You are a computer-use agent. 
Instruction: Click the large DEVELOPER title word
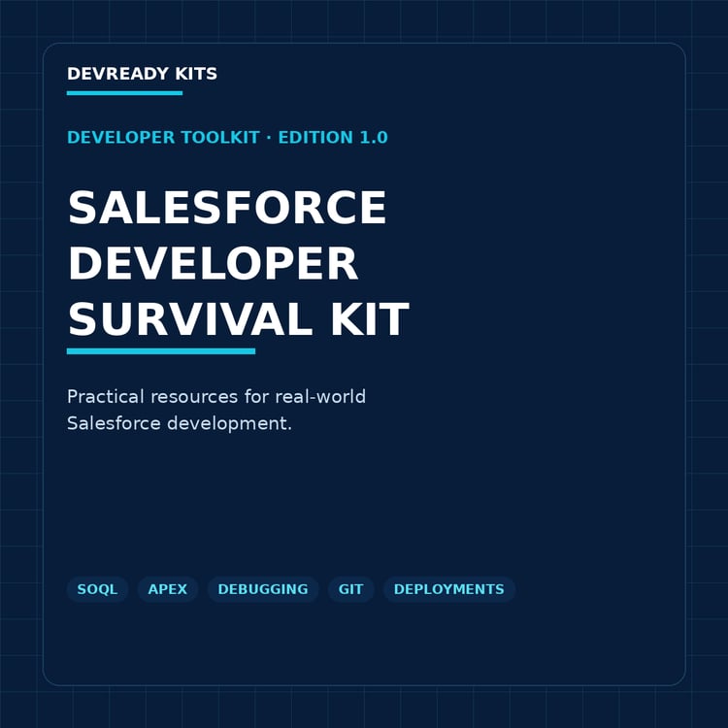click(214, 263)
